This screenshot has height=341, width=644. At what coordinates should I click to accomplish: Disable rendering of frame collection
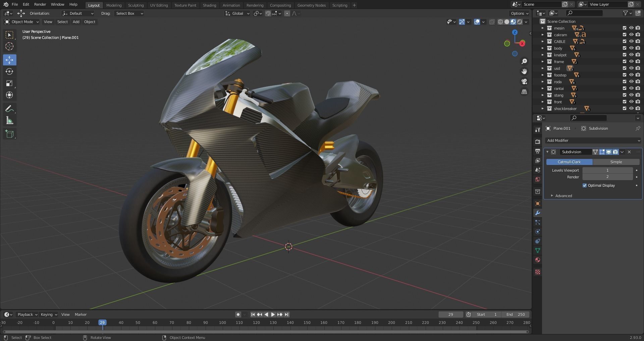coord(638,62)
